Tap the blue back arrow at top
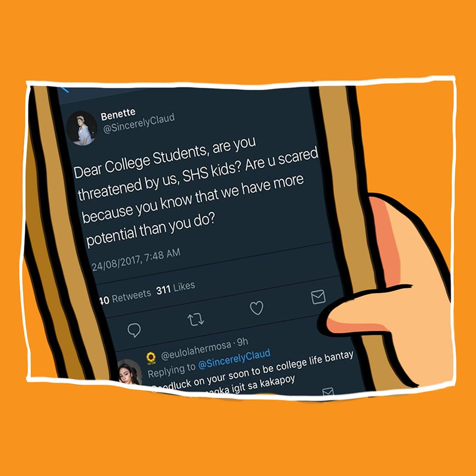 tap(65, 89)
